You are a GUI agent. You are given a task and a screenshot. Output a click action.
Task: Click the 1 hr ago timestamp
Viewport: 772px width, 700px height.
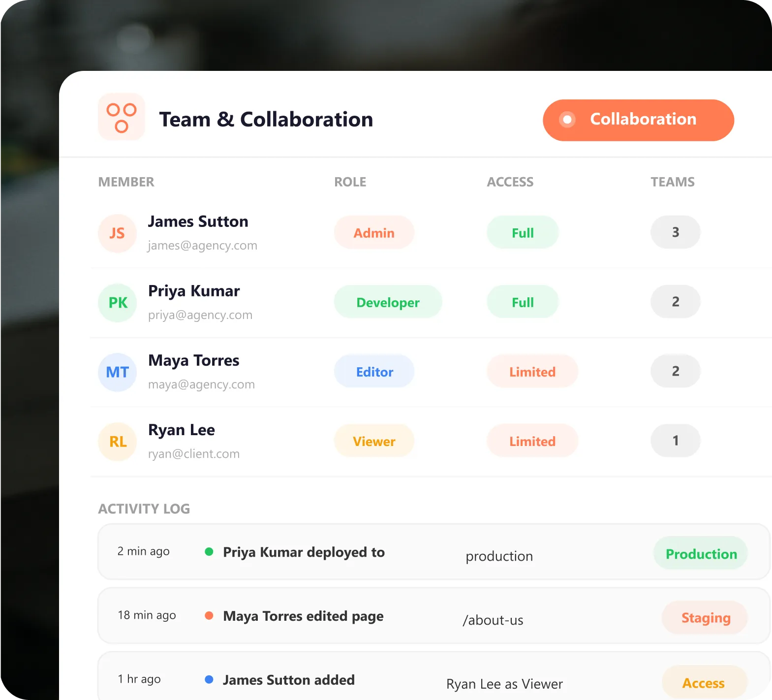pos(139,679)
